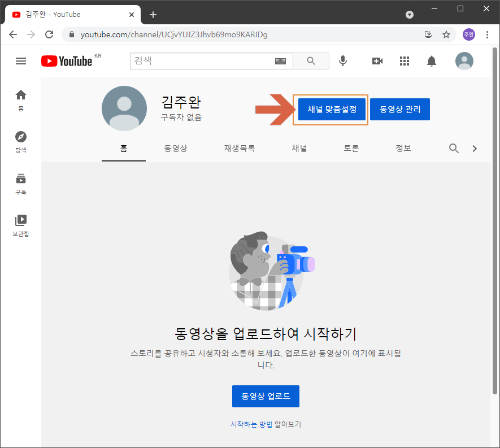Viewport: 500px width, 448px height.
Task: Open the hamburger guide menu
Action: pyautogui.click(x=21, y=61)
